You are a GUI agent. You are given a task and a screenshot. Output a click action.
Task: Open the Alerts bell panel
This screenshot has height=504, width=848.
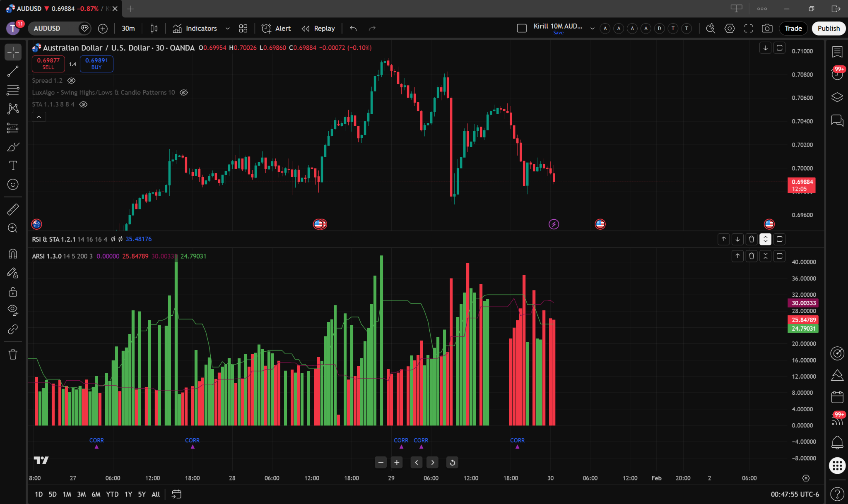[x=837, y=442]
